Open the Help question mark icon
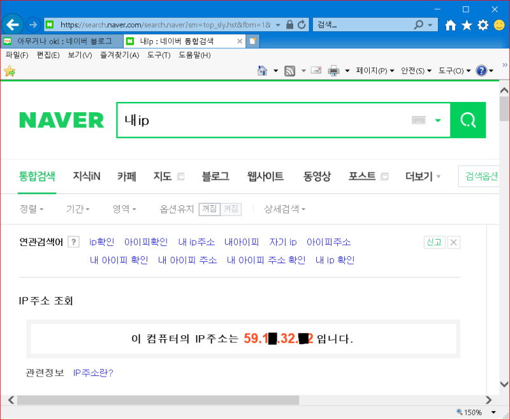Viewport: 510px width, 420px height. [481, 71]
